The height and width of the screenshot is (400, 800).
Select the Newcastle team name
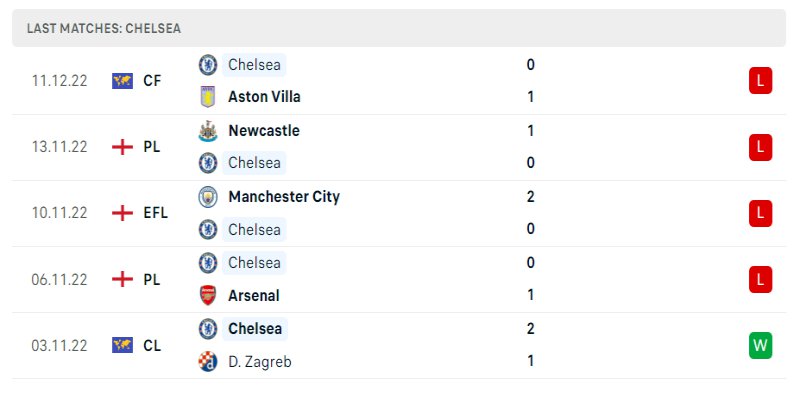point(263,130)
